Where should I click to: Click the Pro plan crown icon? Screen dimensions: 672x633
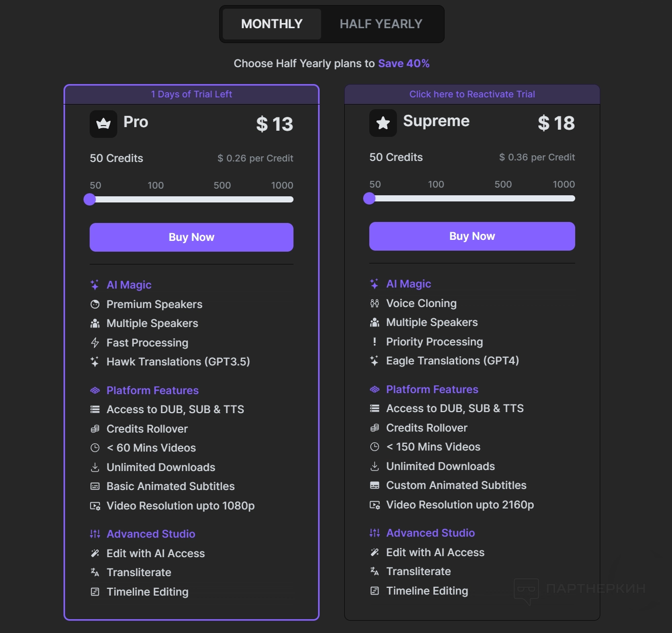pyautogui.click(x=103, y=124)
